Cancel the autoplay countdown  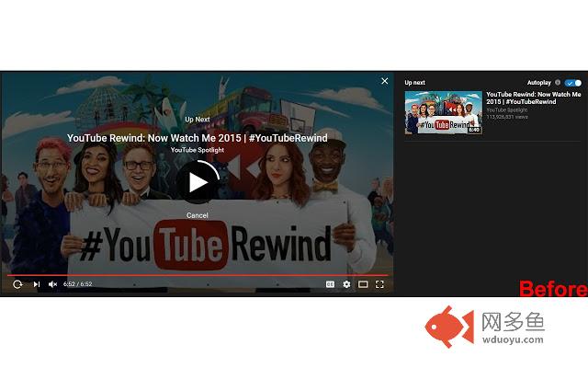click(198, 215)
